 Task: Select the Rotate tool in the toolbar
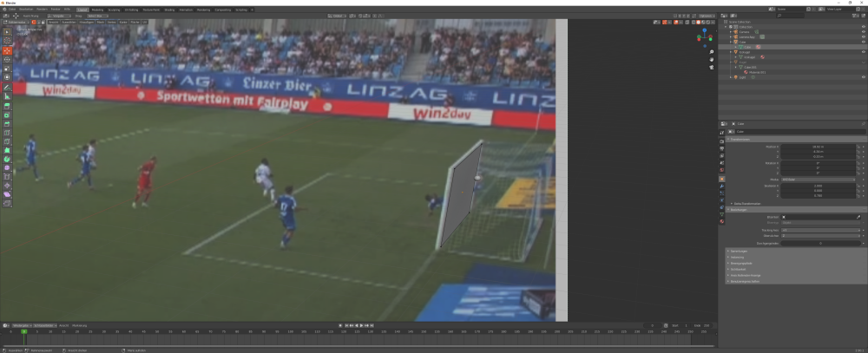pos(7,60)
